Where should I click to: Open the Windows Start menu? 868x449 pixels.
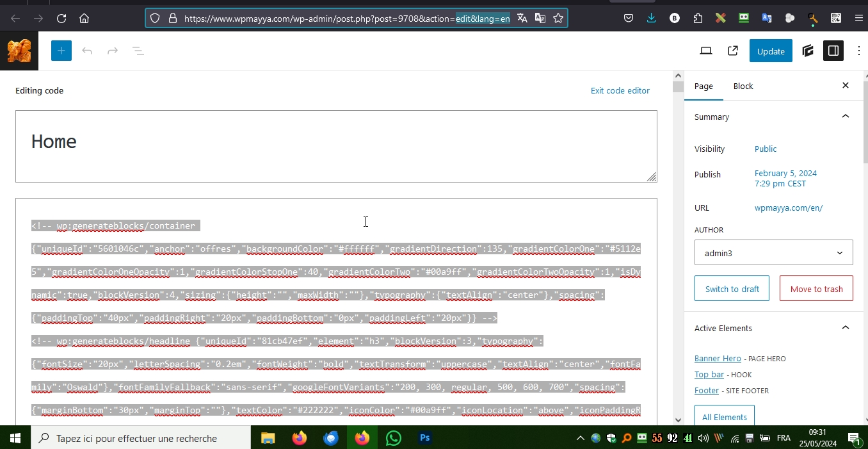tap(15, 438)
